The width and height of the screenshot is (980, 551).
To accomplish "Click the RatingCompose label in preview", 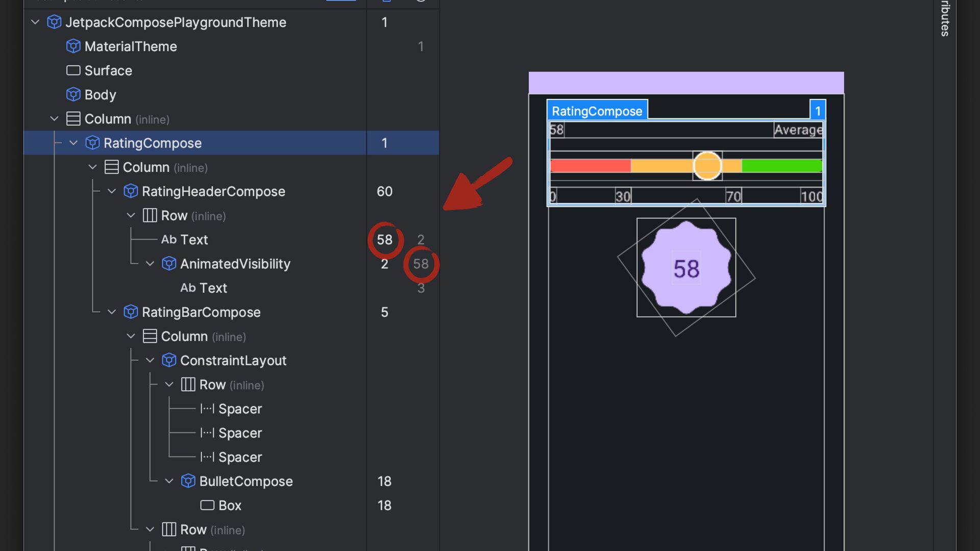I will point(597,111).
